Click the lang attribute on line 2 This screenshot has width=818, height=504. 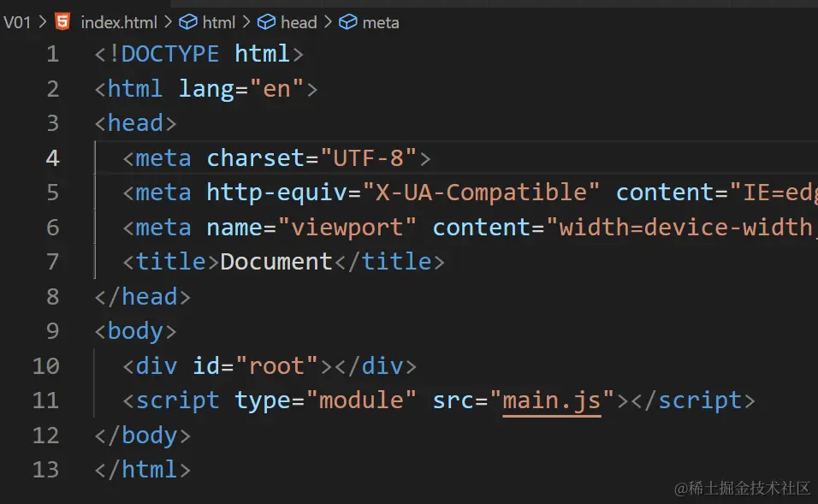(x=206, y=89)
